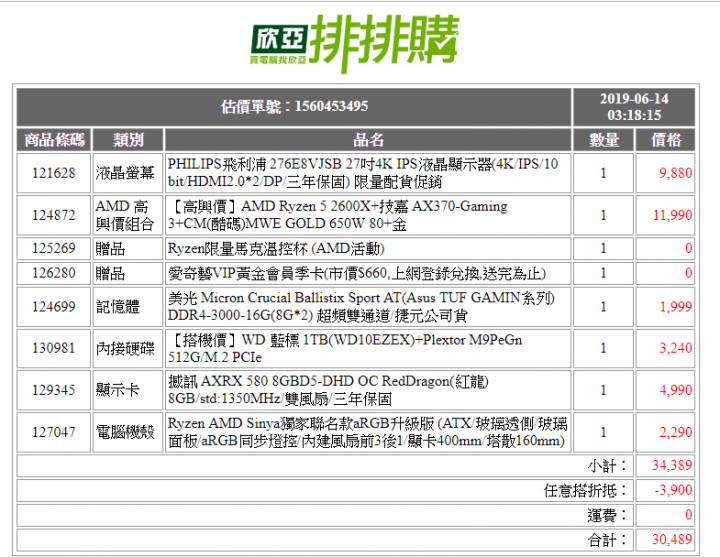Select product barcode 124699
This screenshot has width=720, height=557.
54,306
